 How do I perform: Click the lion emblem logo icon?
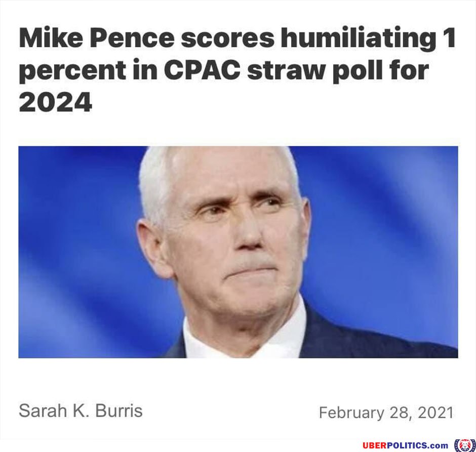point(464,445)
